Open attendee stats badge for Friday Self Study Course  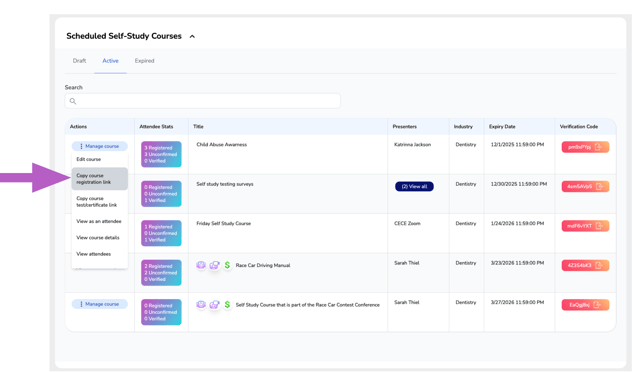click(x=161, y=233)
